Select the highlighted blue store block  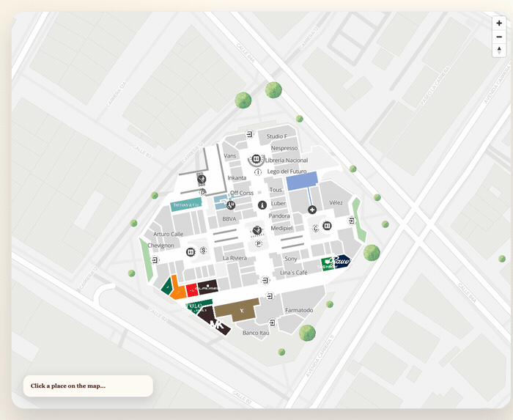pyautogui.click(x=302, y=180)
